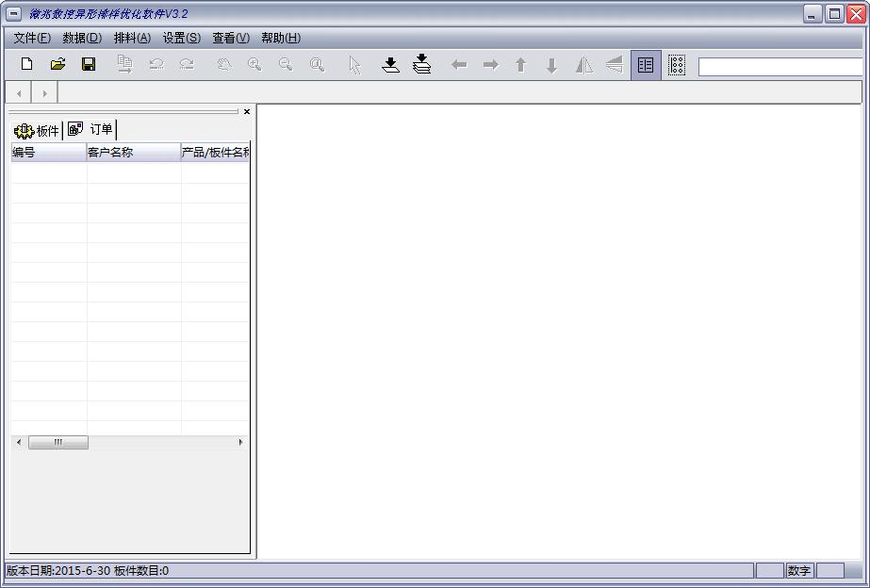870x588 pixels.
Task: Click the single-layer download arrow icon
Action: pos(390,65)
